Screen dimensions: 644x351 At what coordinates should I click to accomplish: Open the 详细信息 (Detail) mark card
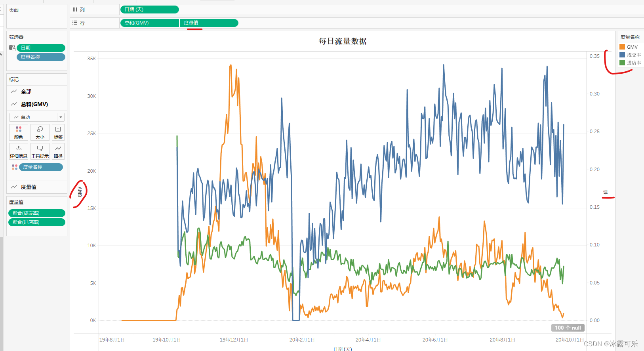coord(19,151)
